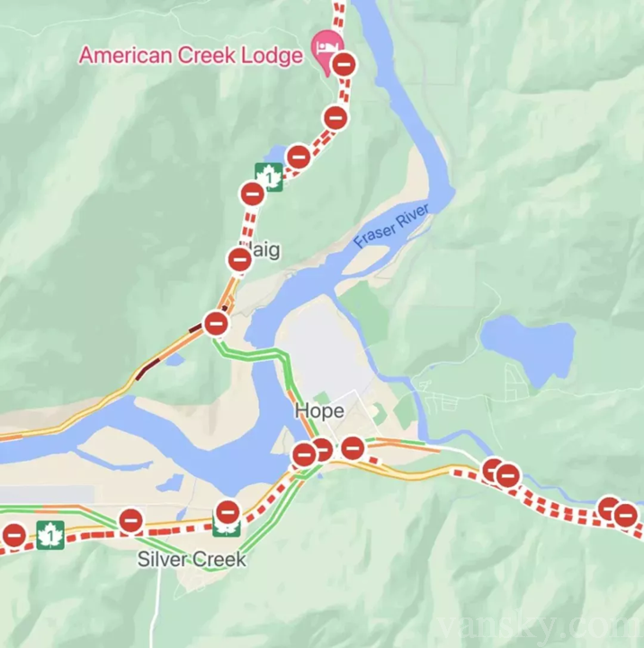Select the Highway 1 shield near Haig
Screen dimensions: 644x648
tap(269, 177)
